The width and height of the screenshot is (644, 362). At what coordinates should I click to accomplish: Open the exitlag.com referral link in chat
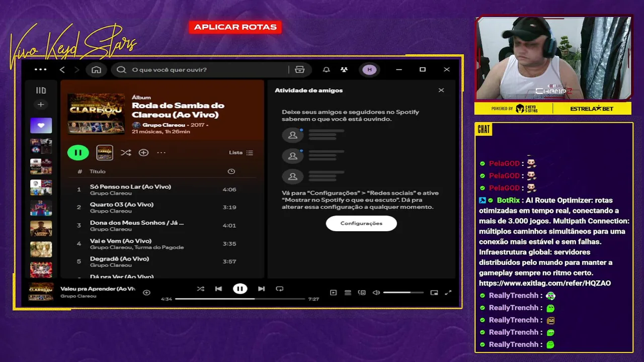545,284
